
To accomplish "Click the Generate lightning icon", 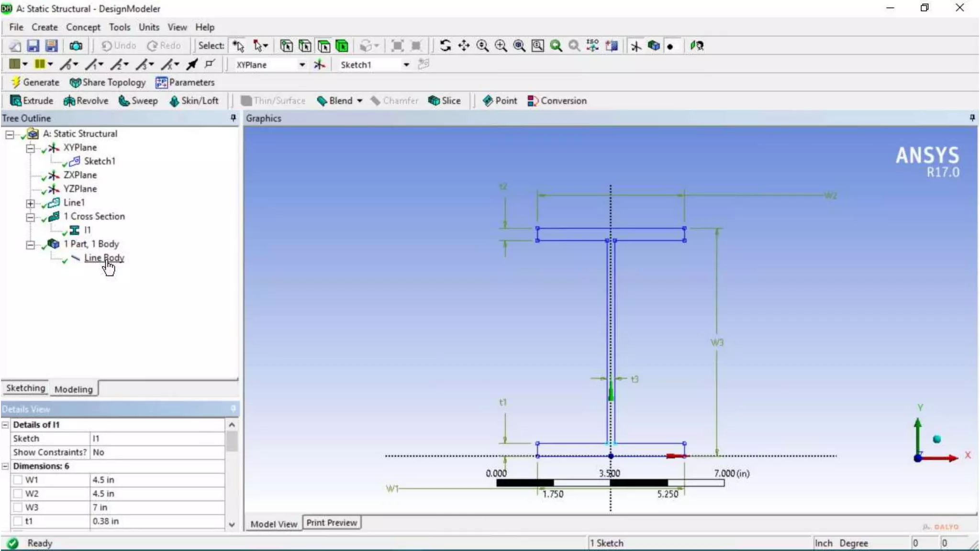I will coord(16,82).
